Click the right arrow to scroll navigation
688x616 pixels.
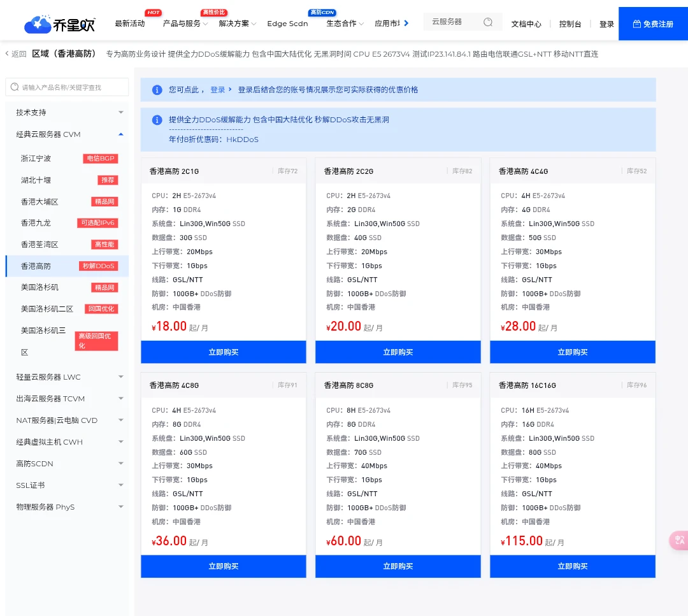406,23
